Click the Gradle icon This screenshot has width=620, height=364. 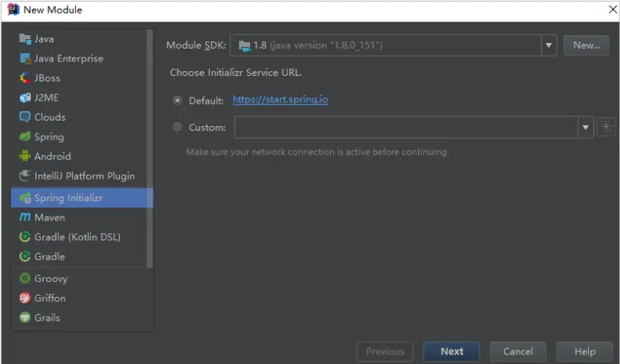[x=25, y=256]
